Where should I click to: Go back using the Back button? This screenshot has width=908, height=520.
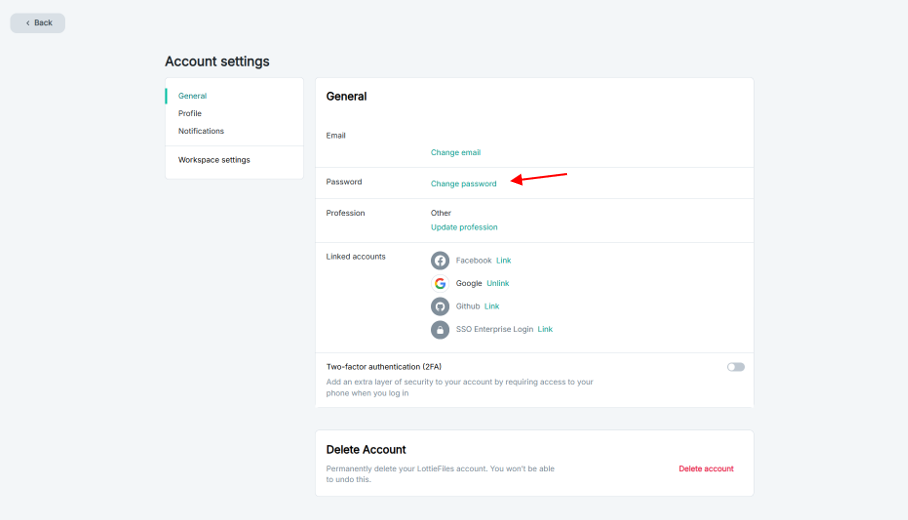38,23
